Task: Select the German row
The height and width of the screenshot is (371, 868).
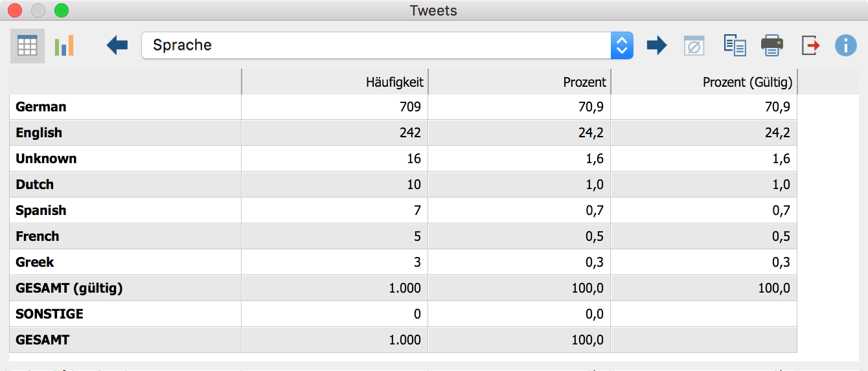Action: pyautogui.click(x=403, y=107)
